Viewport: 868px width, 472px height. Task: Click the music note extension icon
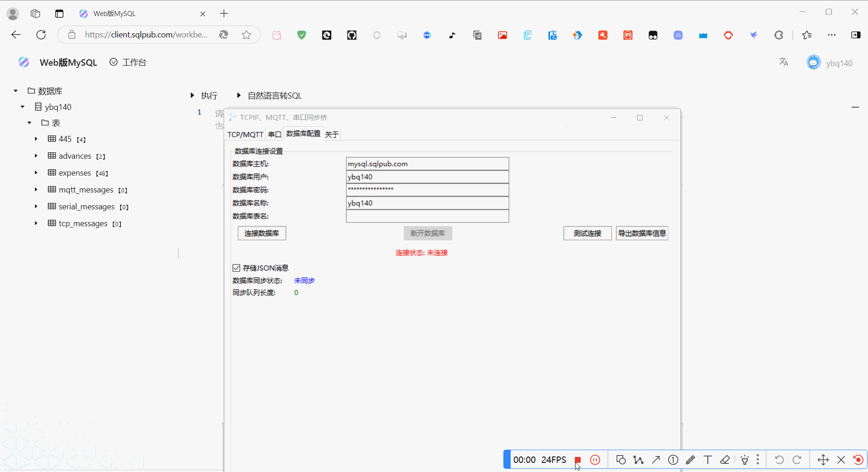452,35
